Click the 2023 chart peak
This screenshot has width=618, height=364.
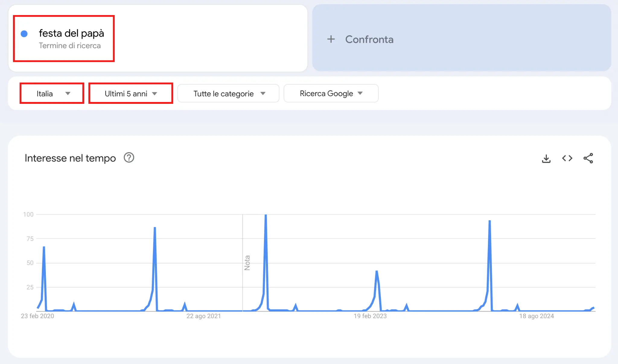pyautogui.click(x=377, y=271)
